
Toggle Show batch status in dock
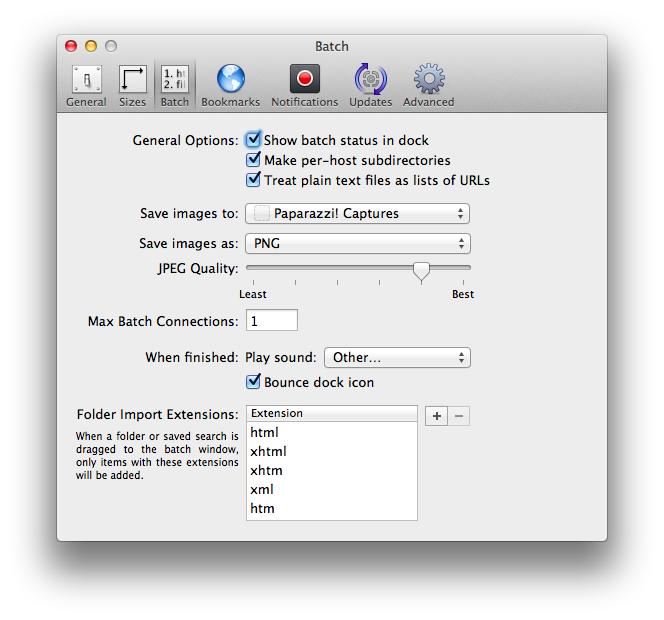coord(253,139)
